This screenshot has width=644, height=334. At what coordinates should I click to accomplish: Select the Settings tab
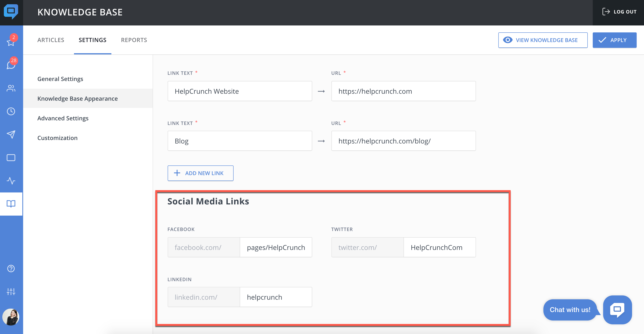(92, 40)
